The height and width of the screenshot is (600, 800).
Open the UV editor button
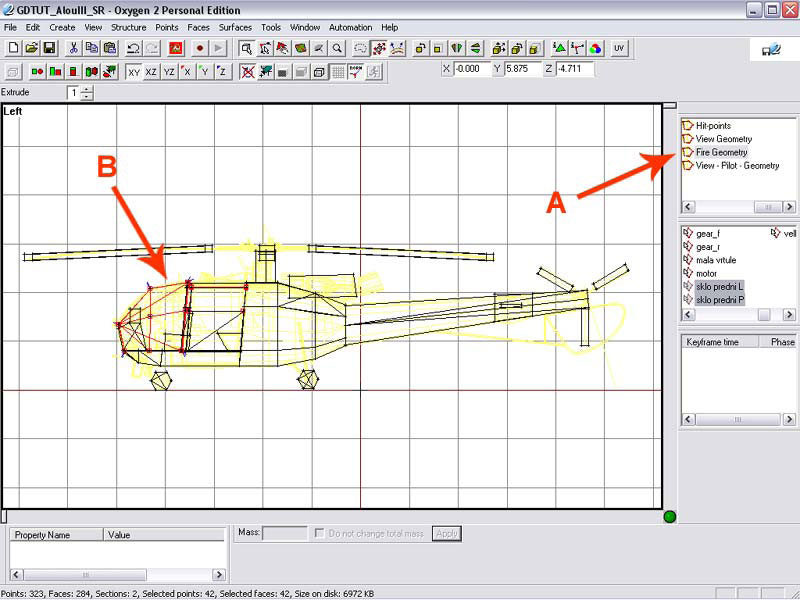tap(620, 48)
